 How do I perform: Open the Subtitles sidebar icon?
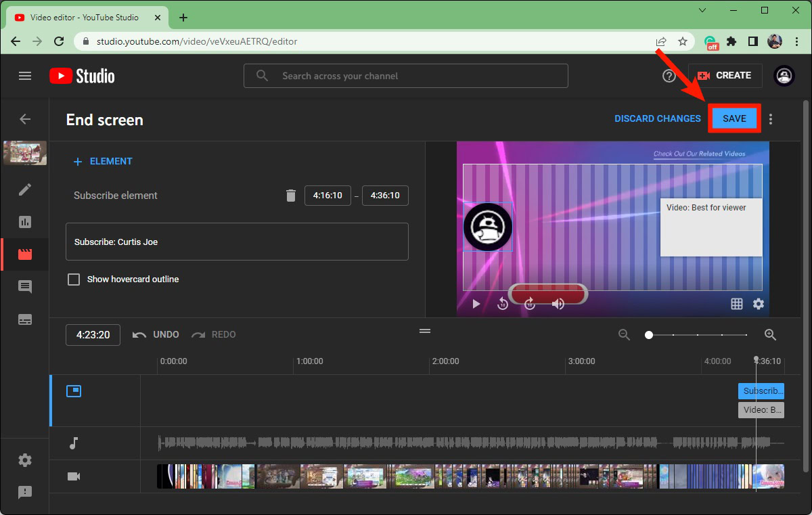(x=25, y=319)
